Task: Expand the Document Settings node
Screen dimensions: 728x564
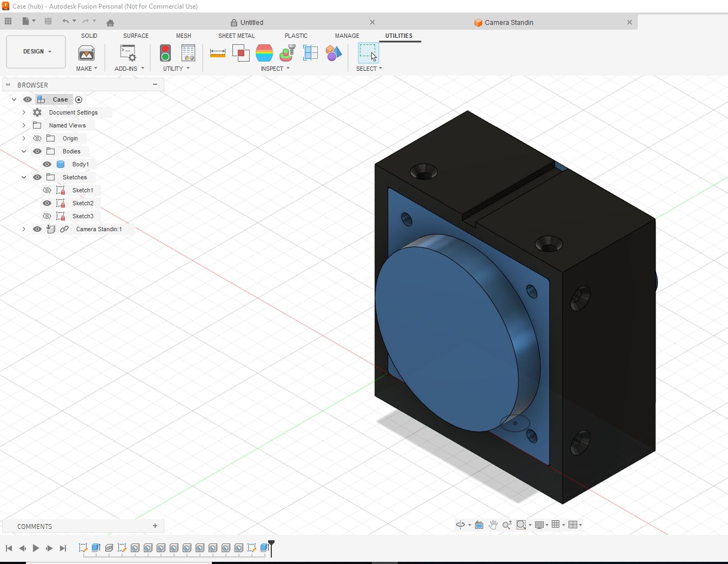Action: 24,112
